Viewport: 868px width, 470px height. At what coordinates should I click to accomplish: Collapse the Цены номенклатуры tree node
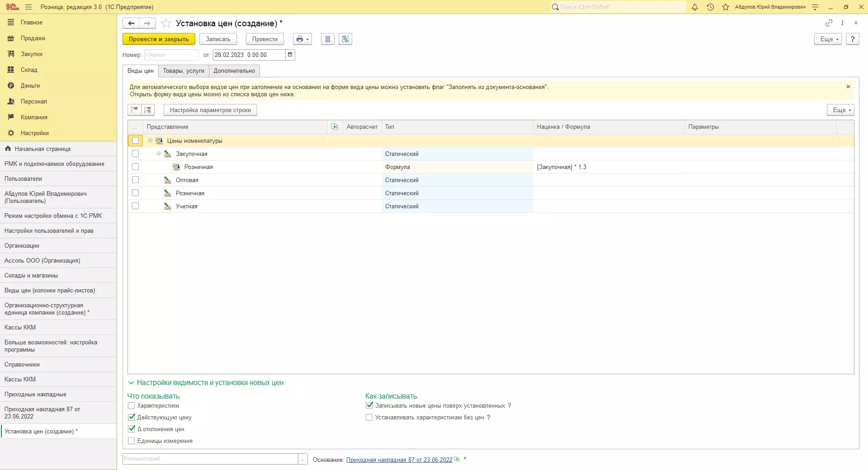point(151,141)
